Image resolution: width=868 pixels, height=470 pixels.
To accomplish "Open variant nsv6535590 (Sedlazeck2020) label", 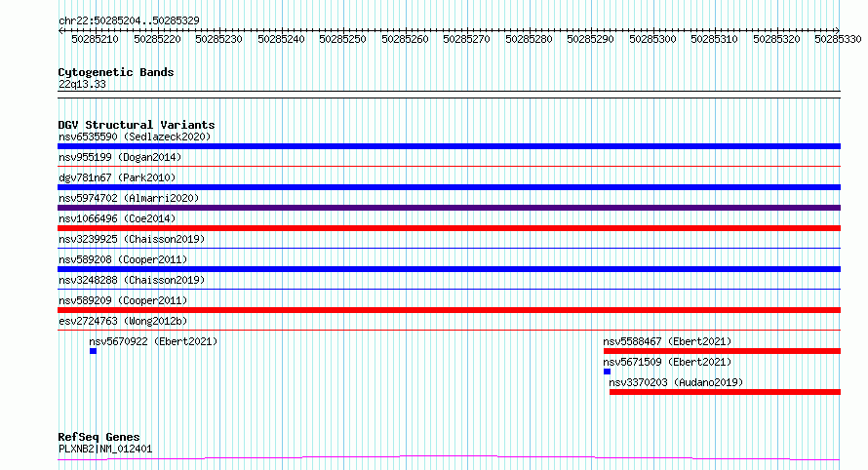I will tap(135, 137).
